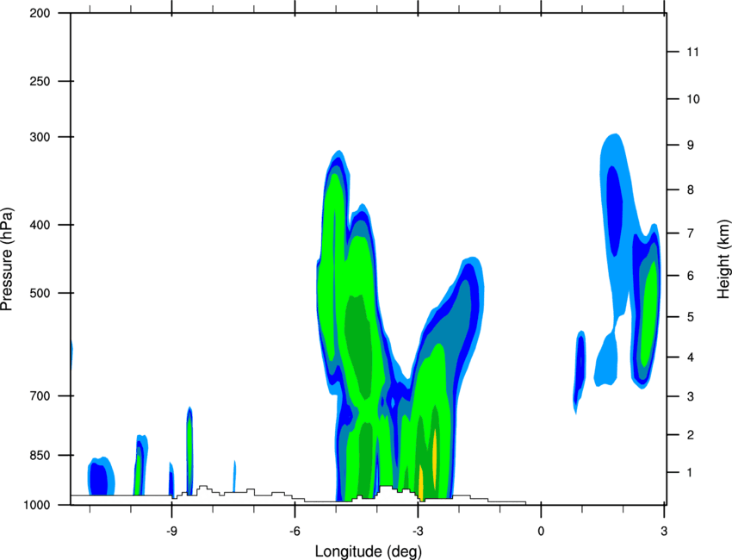This screenshot has width=732, height=560.
Task: Click the "Height (km)" axis title
Action: (x=723, y=259)
